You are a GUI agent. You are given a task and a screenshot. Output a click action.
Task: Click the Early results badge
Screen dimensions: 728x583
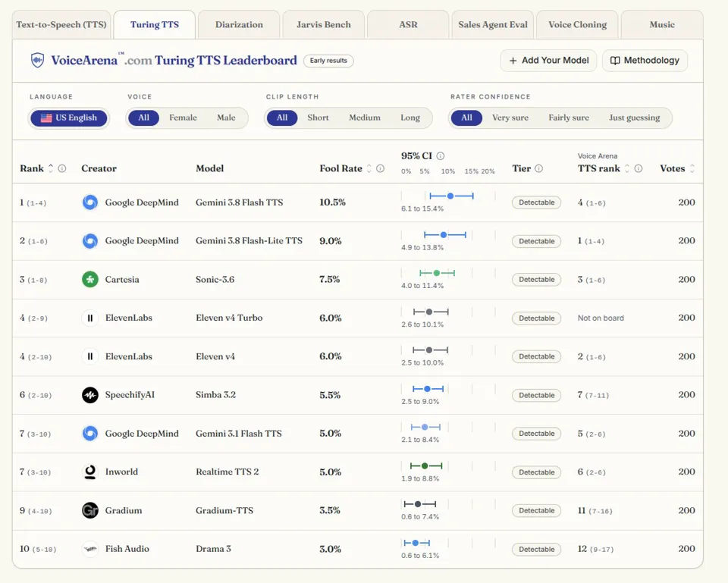click(x=328, y=61)
